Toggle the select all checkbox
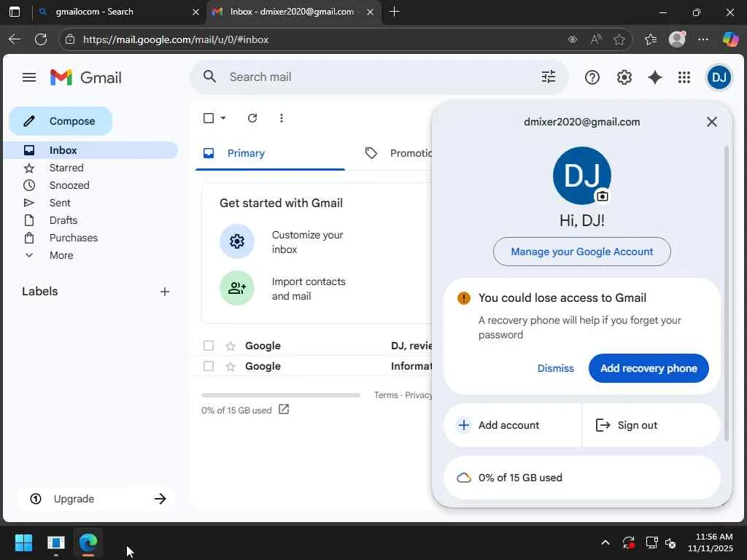 pyautogui.click(x=209, y=118)
